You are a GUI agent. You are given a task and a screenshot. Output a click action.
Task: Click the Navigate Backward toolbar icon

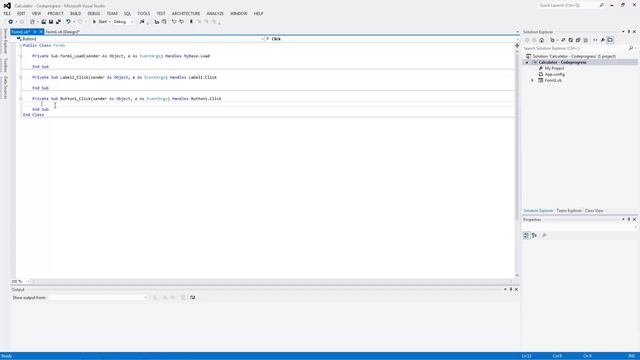tap(11, 22)
